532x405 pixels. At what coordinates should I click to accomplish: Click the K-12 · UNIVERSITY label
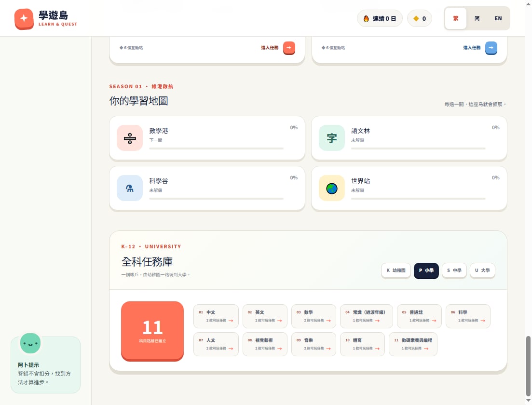(151, 246)
